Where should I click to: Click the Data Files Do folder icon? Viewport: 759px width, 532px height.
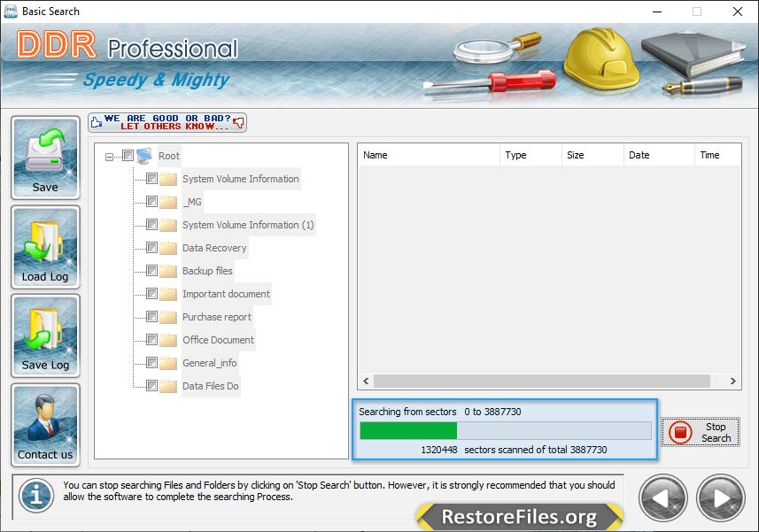(x=168, y=386)
